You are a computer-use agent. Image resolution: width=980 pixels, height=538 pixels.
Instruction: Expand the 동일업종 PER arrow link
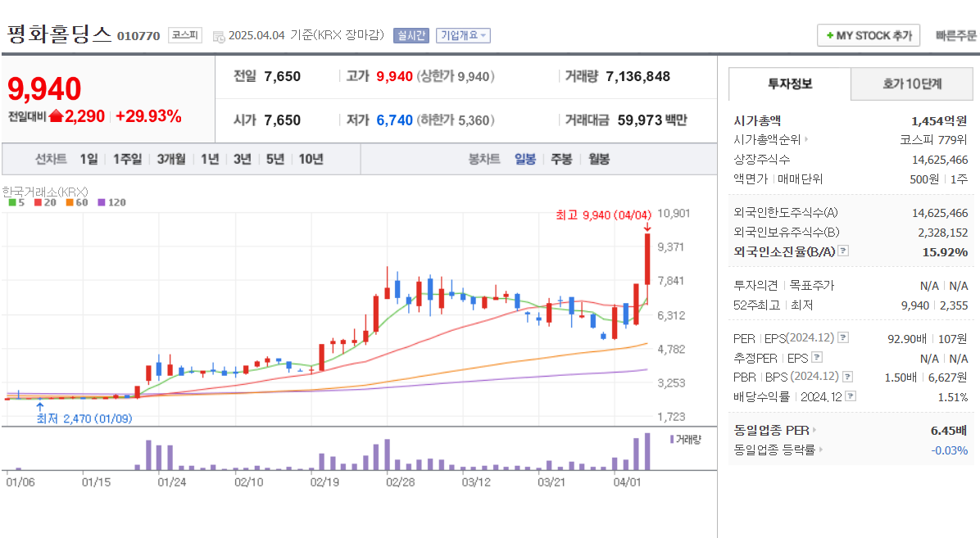click(814, 430)
